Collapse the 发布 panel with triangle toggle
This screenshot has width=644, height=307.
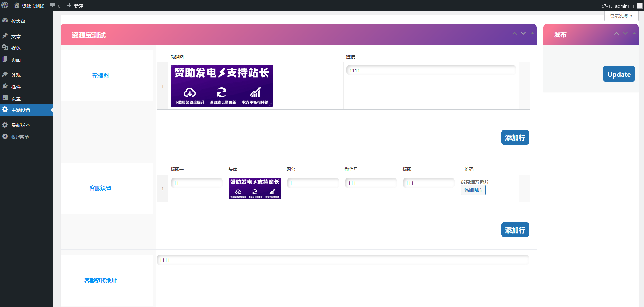click(634, 33)
